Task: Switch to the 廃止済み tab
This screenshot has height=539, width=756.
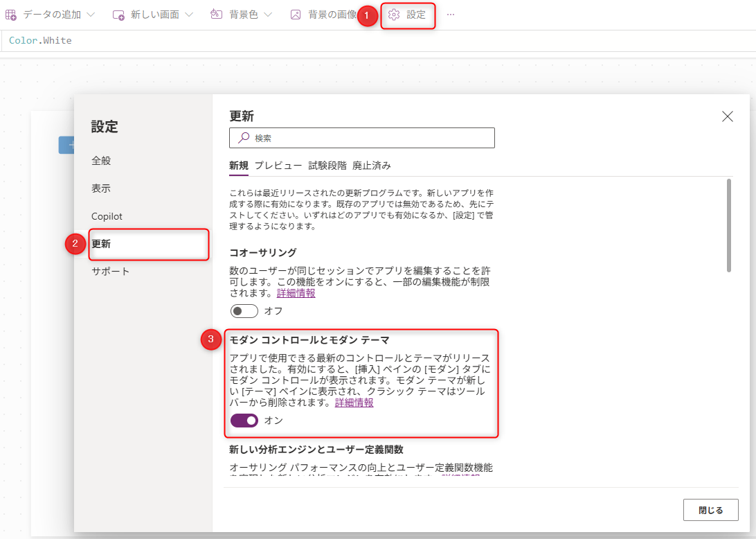Action: coord(372,166)
